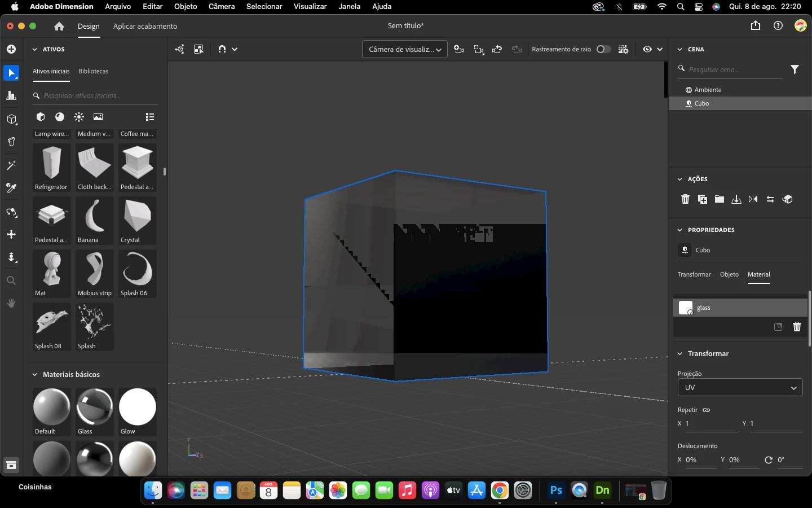812x508 pixels.
Task: Add the Crystal model asset
Action: tap(138, 220)
